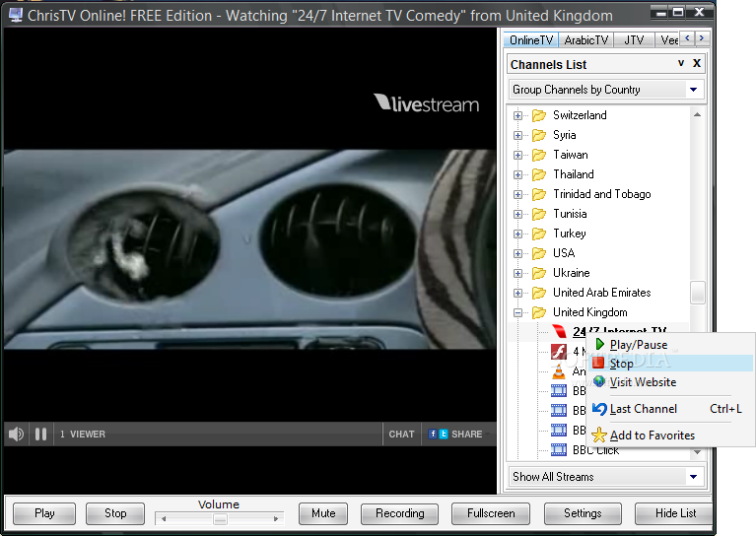Expand the Trinidad and Tobago folder node
756x536 pixels.
(517, 195)
